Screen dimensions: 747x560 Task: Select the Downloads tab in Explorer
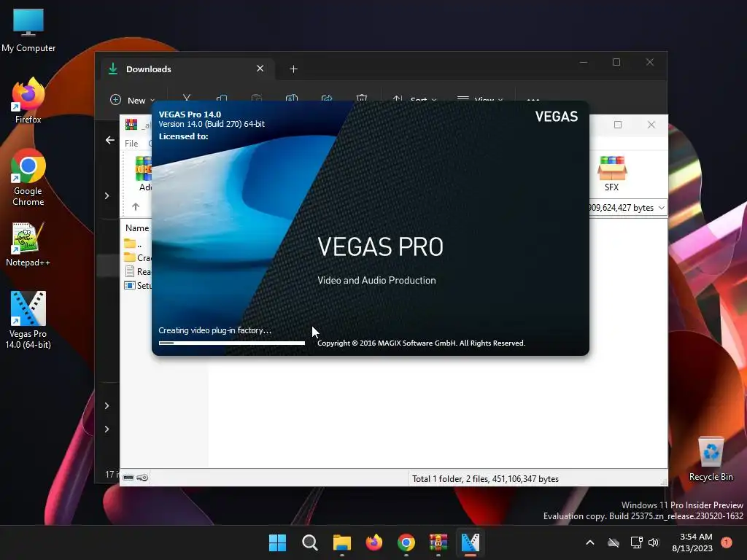[187, 69]
